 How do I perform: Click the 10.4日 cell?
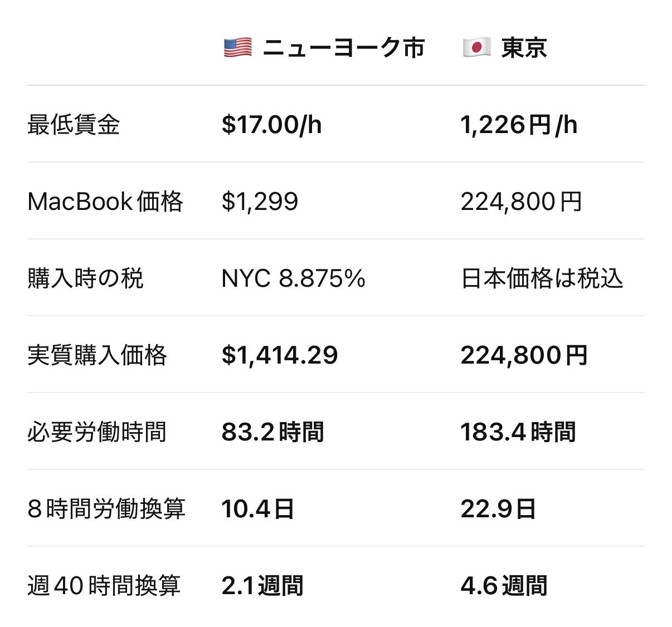258,508
